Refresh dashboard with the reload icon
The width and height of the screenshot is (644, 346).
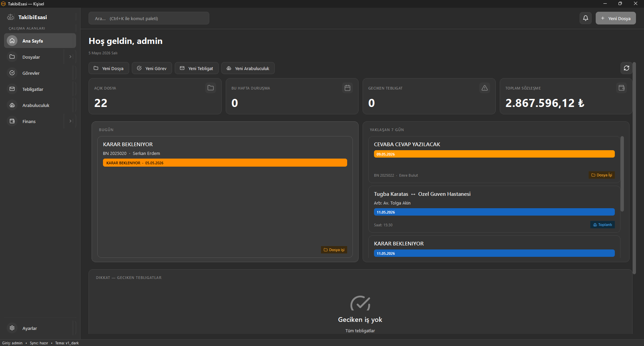pyautogui.click(x=627, y=68)
